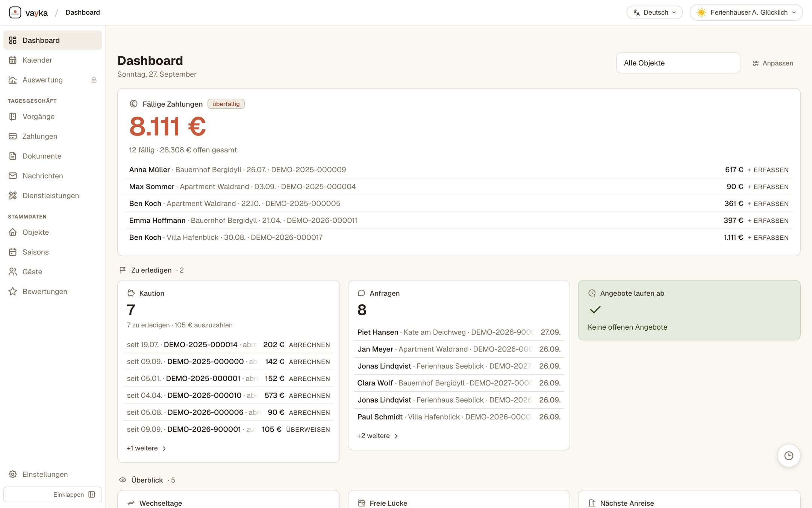Open Piet Hansen request row
Image resolution: width=812 pixels, height=508 pixels.
click(459, 332)
